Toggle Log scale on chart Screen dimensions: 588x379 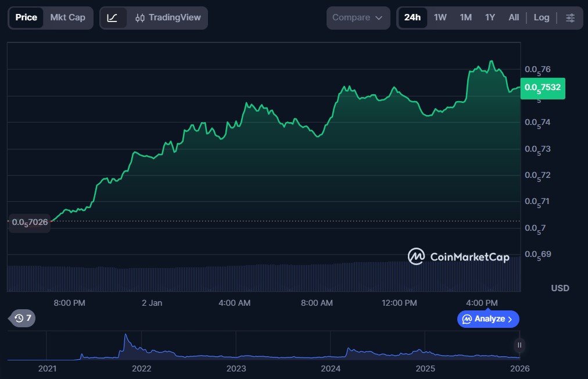click(541, 17)
